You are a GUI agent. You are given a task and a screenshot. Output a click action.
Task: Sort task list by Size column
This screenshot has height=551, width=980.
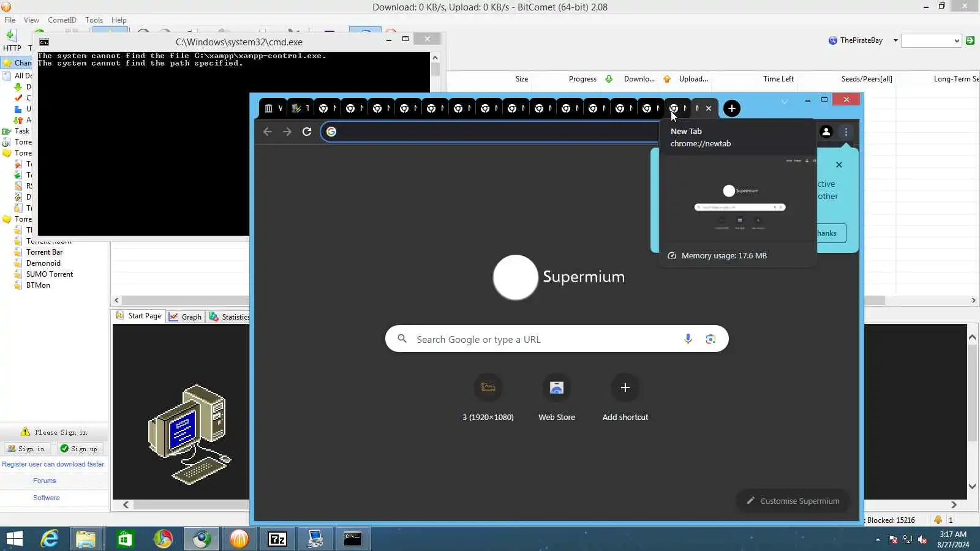521,79
